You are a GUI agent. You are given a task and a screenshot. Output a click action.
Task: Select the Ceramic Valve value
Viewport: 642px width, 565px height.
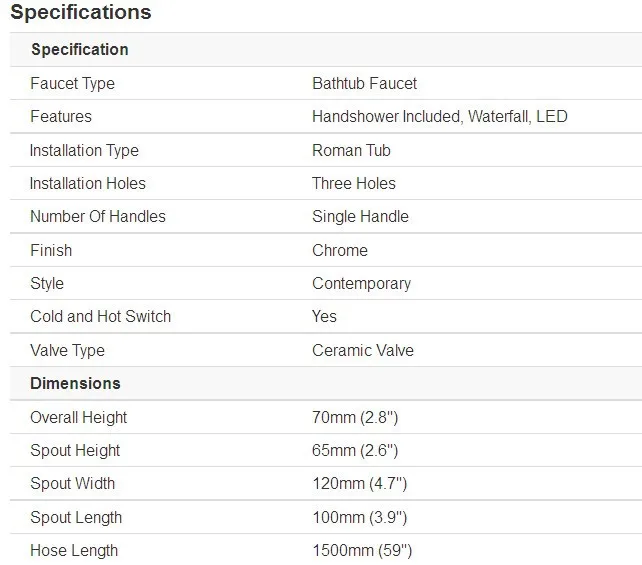363,350
